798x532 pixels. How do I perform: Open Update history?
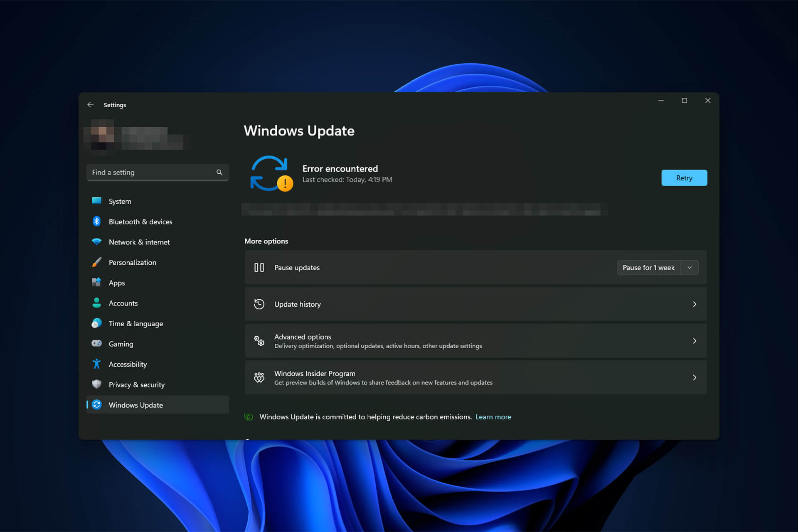pyautogui.click(x=475, y=304)
